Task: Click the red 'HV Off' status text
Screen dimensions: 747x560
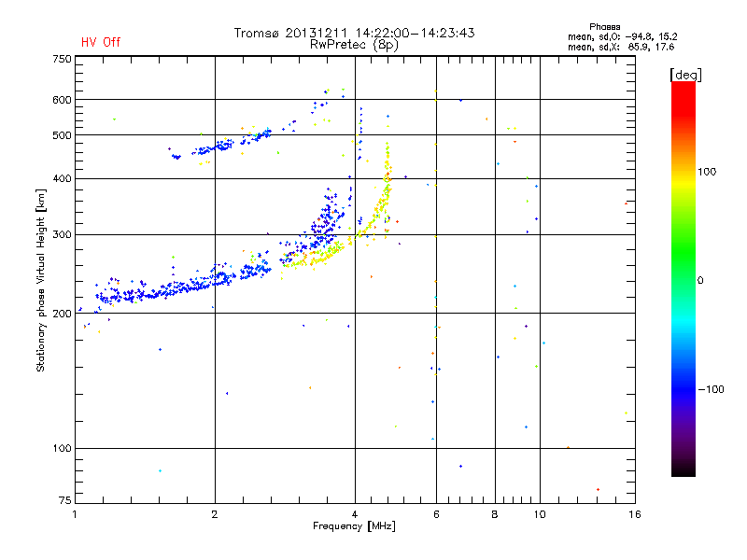Action: click(101, 42)
